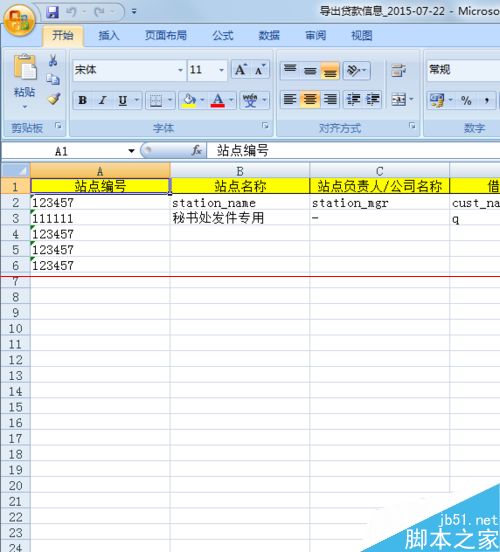Apply cell borders
The height and width of the screenshot is (552, 500).
coord(156,100)
